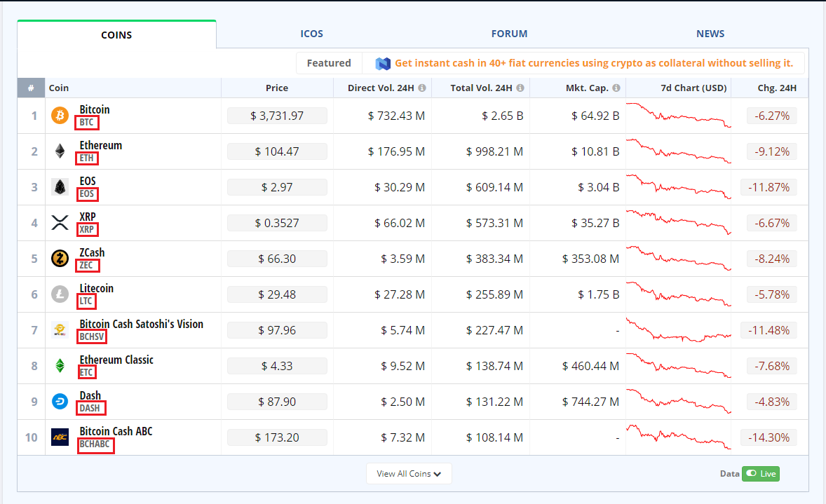This screenshot has width=826, height=504.
Task: Sort by the Chg. 24H column header
Action: (x=777, y=88)
